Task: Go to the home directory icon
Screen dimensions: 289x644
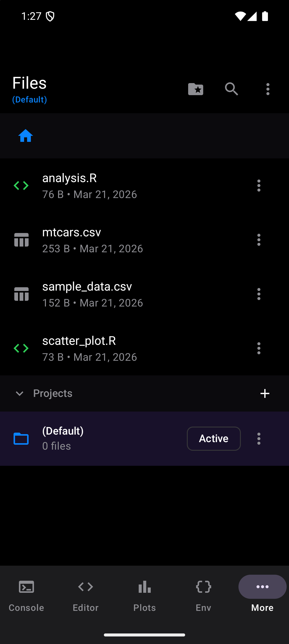Action: pyautogui.click(x=25, y=136)
